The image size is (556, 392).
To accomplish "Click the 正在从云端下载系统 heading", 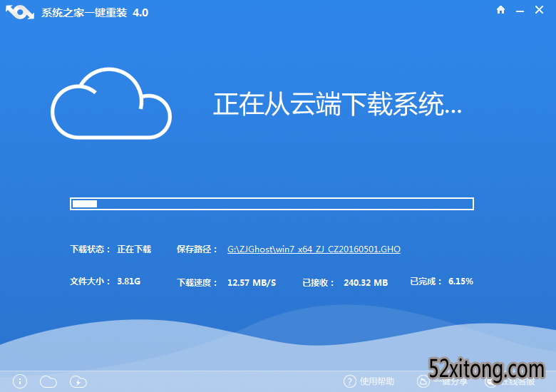I will [x=337, y=104].
